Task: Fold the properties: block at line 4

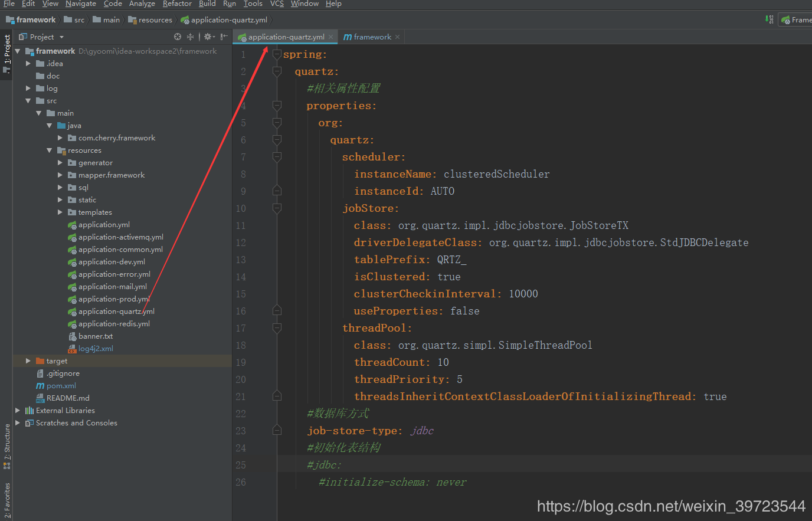Action: (x=277, y=106)
